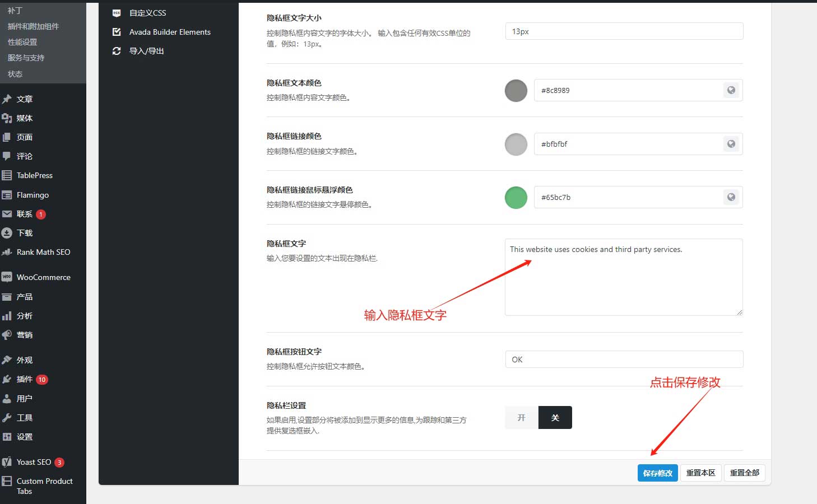Open the green hover color swatch picker
This screenshot has height=504, width=817.
pyautogui.click(x=516, y=198)
